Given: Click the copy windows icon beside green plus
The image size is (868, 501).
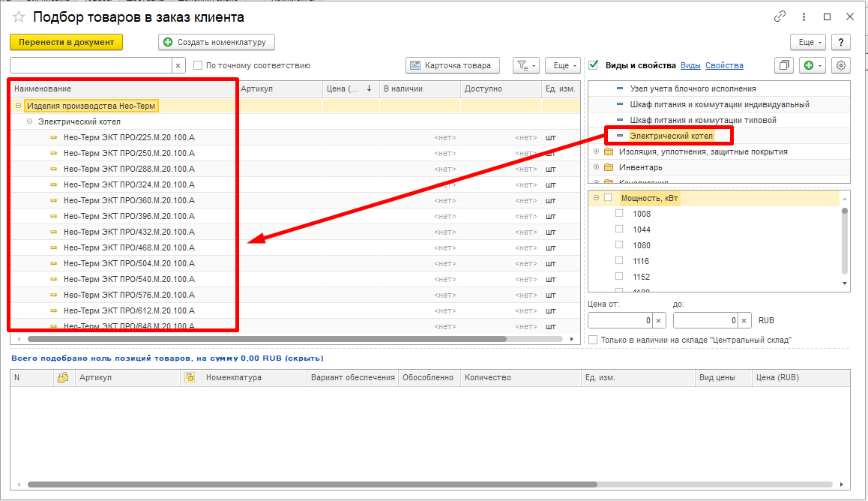Looking at the screenshot, I should click(784, 65).
